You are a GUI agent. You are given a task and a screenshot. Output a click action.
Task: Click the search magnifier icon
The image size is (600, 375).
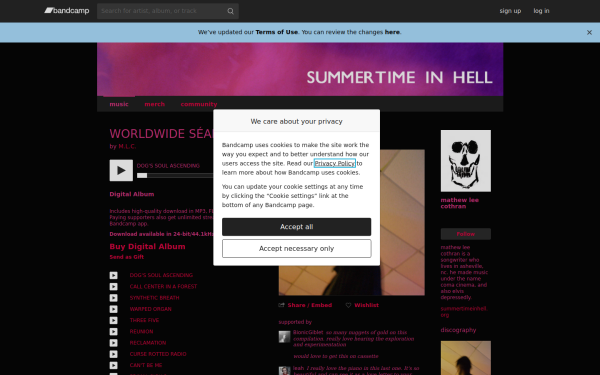pyautogui.click(x=230, y=11)
